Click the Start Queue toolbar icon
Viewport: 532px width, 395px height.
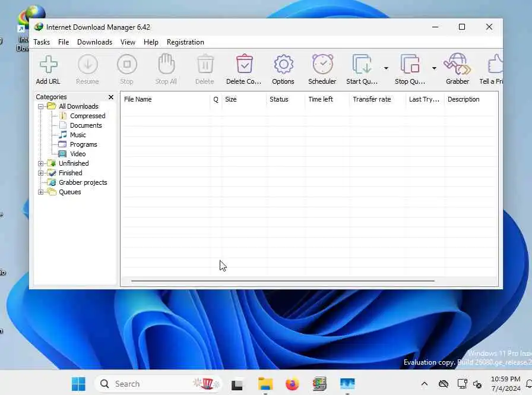pyautogui.click(x=362, y=64)
